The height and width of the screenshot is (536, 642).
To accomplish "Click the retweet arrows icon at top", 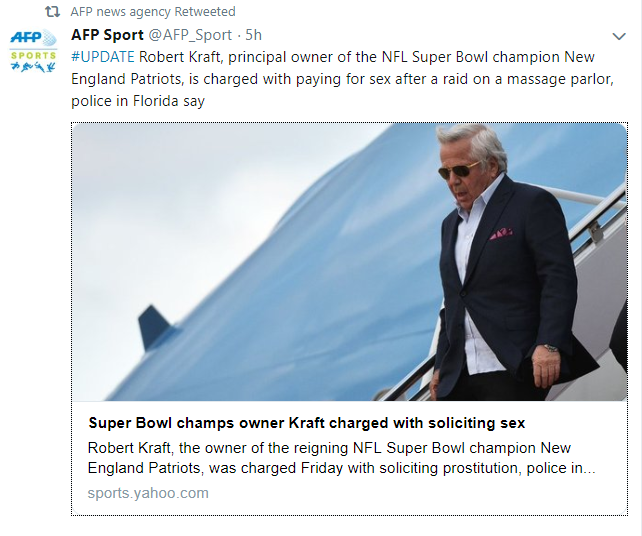I will pyautogui.click(x=53, y=12).
